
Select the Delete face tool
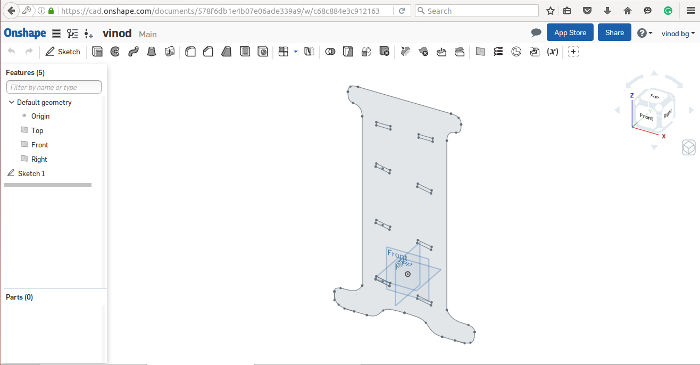click(424, 52)
